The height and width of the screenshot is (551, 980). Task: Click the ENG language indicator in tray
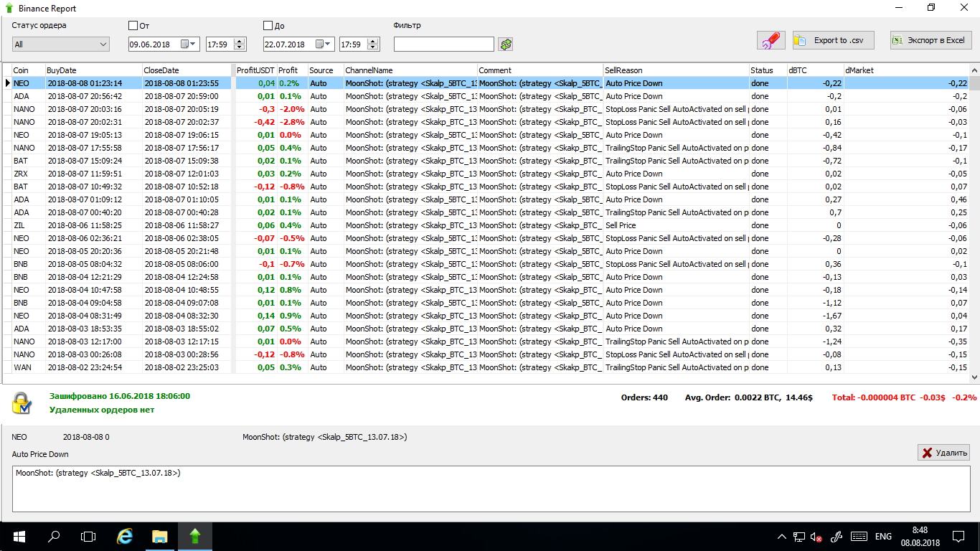[x=883, y=536]
